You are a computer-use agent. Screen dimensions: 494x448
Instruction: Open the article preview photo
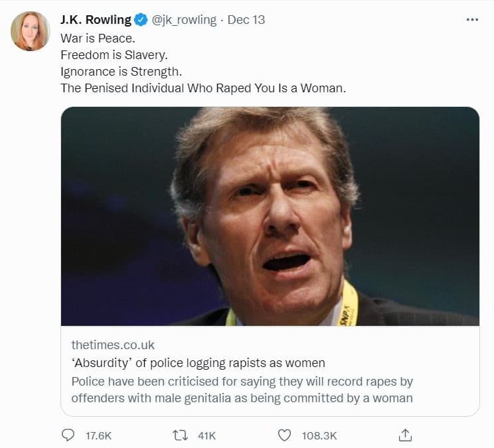pos(270,216)
